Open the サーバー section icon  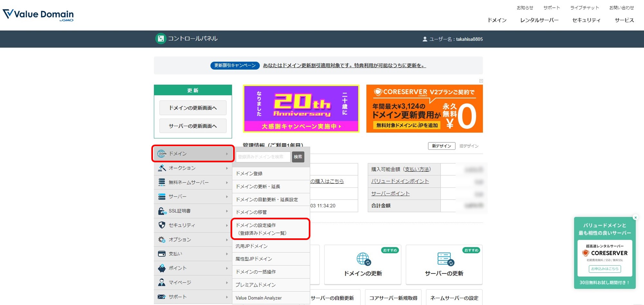[x=161, y=196]
